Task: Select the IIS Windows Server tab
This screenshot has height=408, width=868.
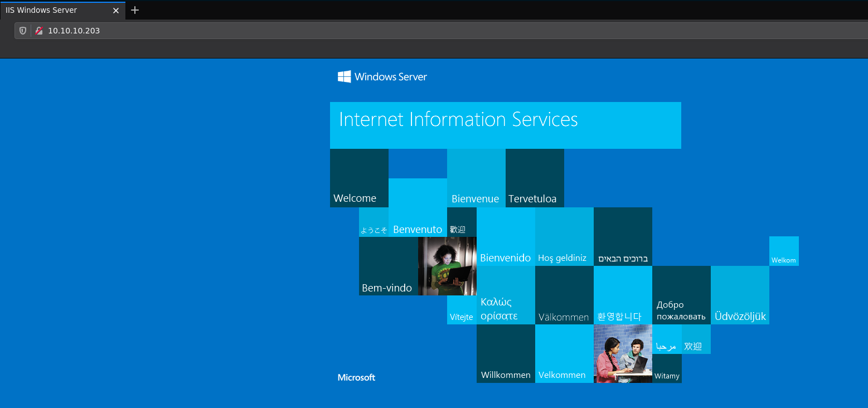Action: click(x=62, y=10)
